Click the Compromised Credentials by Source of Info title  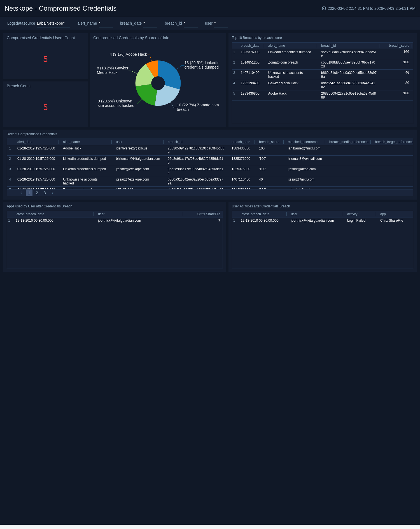[131, 38]
